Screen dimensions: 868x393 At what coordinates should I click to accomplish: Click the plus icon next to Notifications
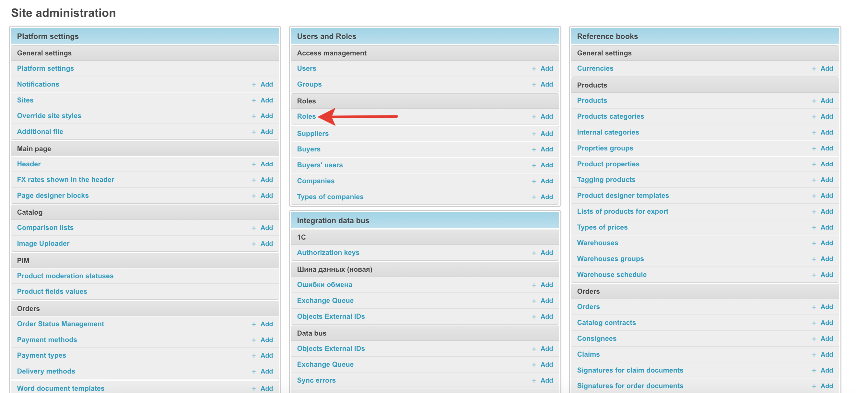click(254, 85)
